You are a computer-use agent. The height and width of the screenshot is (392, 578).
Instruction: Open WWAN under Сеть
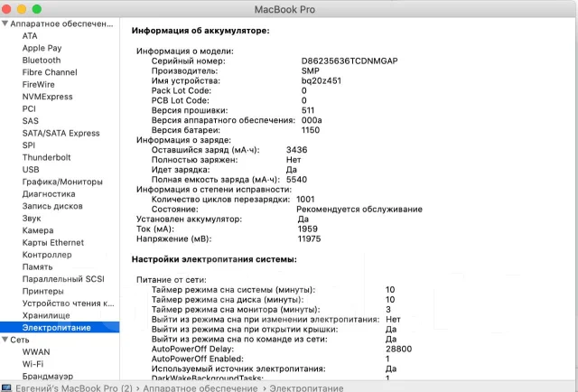(36, 351)
